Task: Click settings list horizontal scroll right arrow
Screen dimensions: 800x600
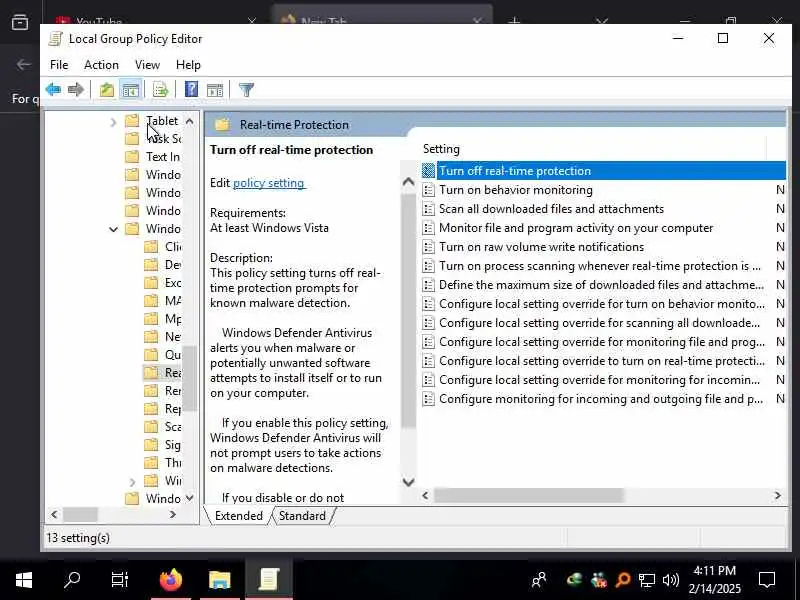Action: tap(778, 495)
